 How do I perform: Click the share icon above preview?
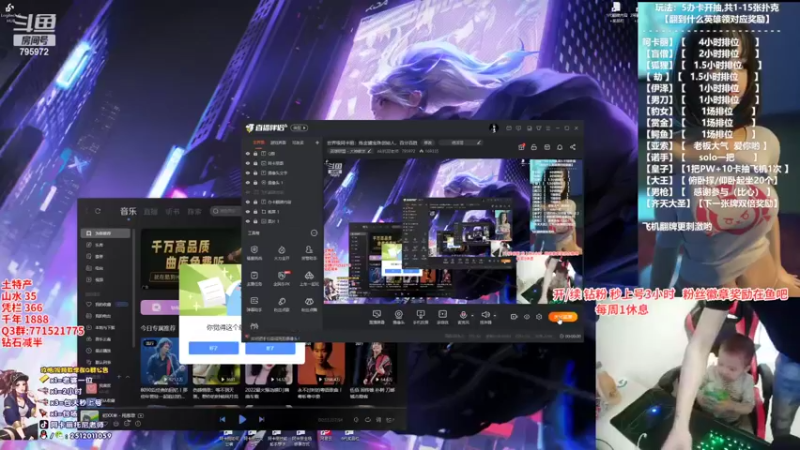pyautogui.click(x=573, y=147)
